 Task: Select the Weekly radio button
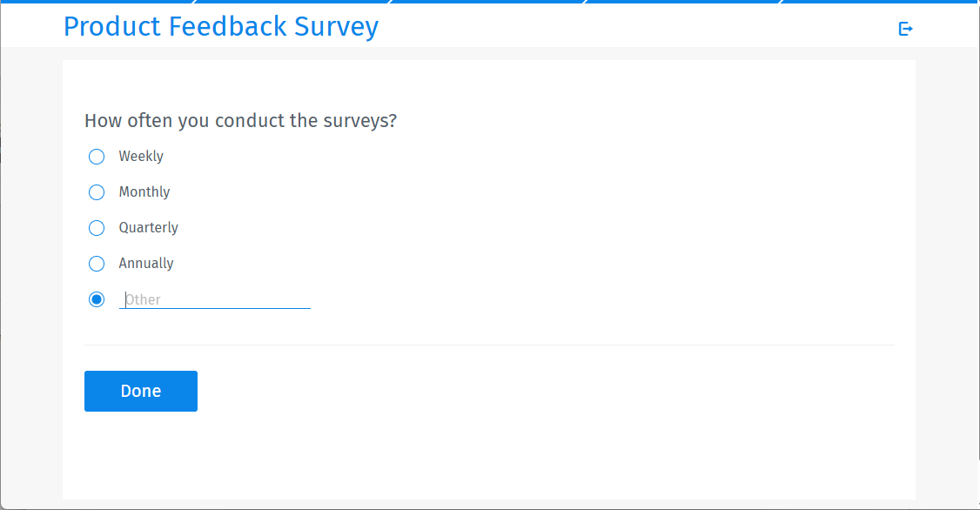coord(97,157)
